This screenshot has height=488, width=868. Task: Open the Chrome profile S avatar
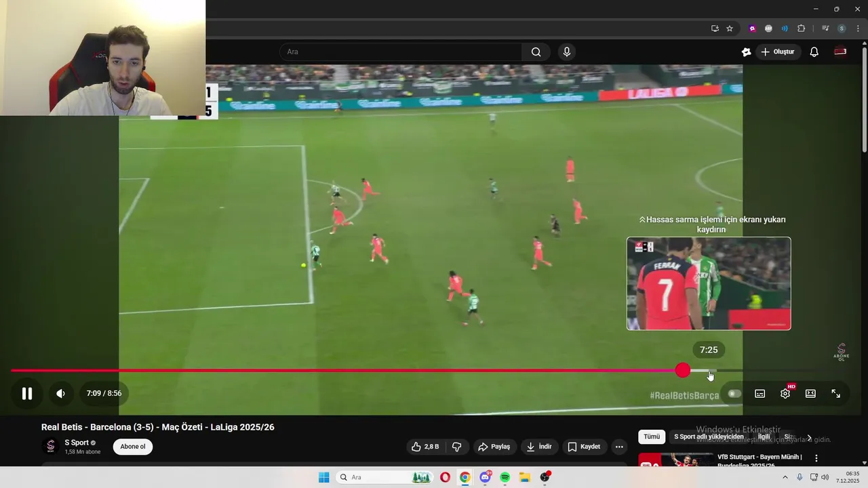[x=842, y=28]
